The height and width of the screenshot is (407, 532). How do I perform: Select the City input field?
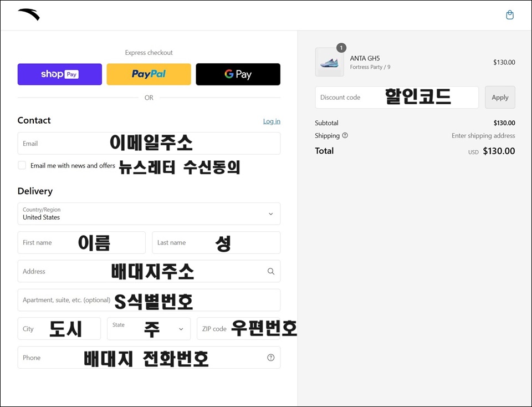coord(59,329)
